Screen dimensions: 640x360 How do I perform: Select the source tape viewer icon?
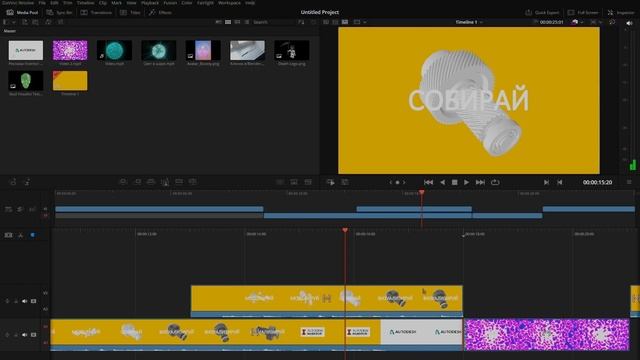336,22
